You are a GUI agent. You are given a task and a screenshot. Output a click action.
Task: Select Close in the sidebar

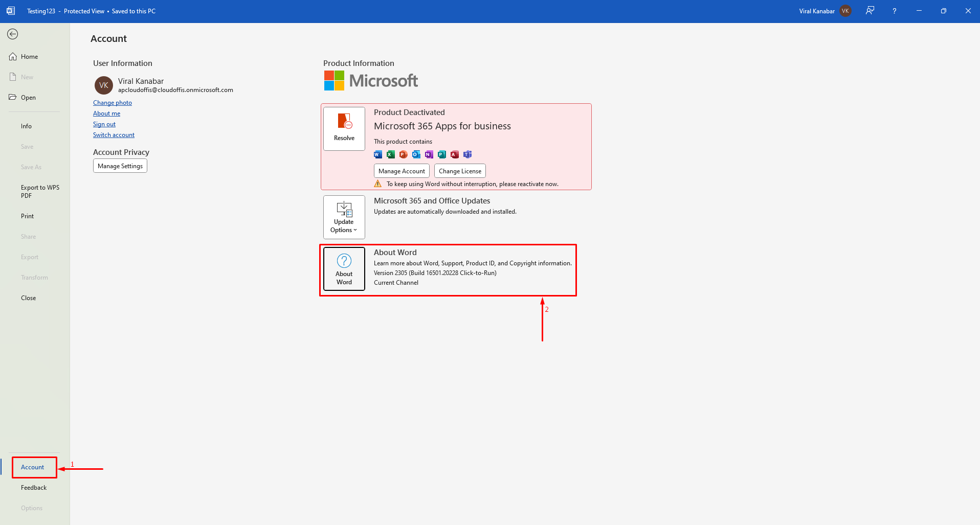click(28, 298)
